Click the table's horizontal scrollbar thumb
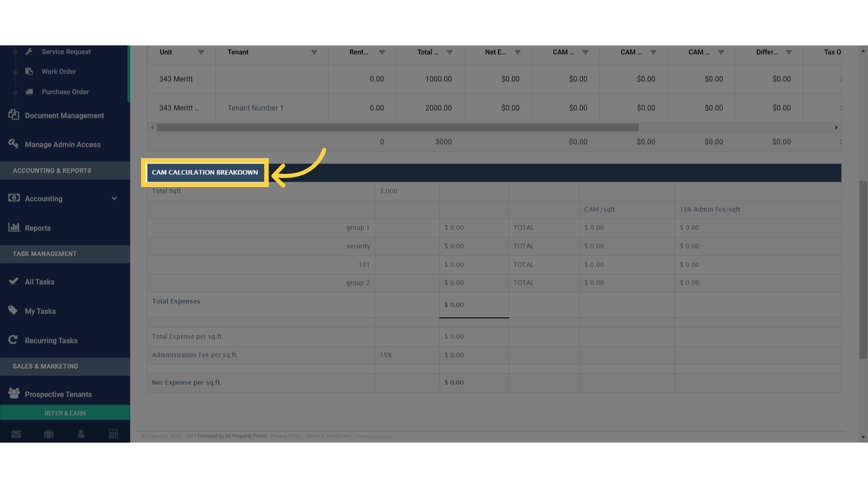868x488 pixels. pyautogui.click(x=397, y=127)
